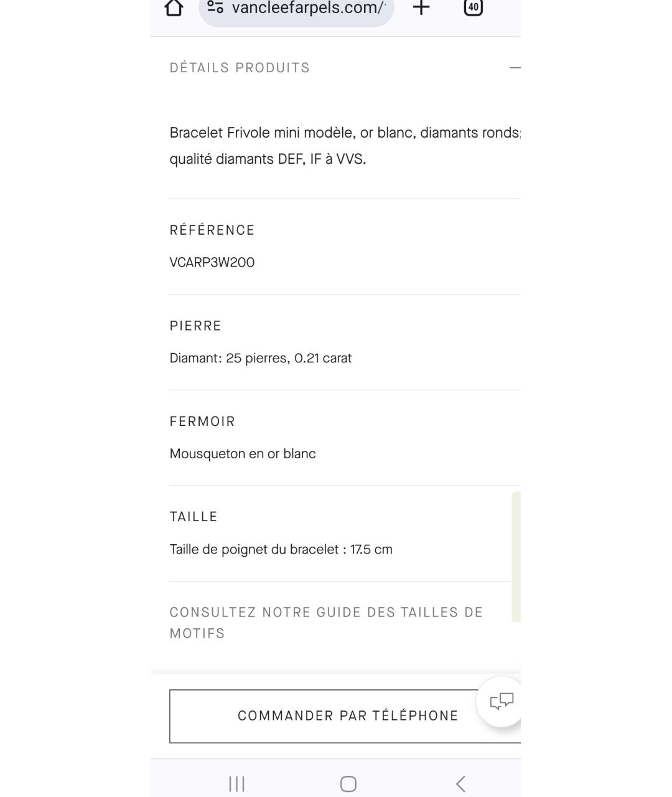Tap the Bracelet Frivole product description
The height and width of the screenshot is (797, 672).
tap(345, 146)
